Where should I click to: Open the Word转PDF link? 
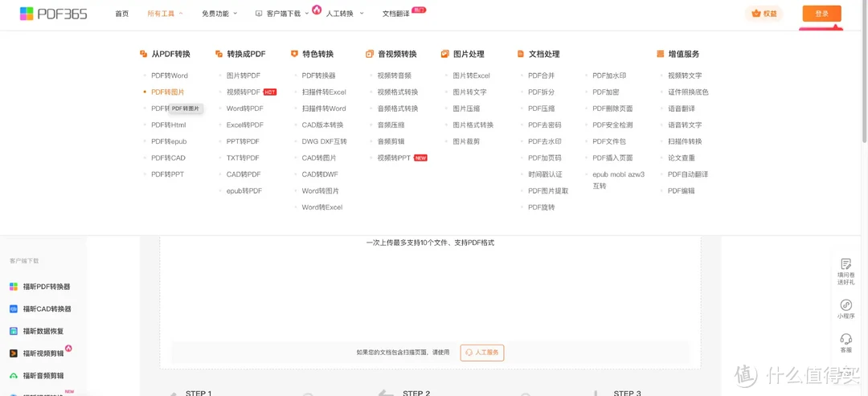pos(244,108)
